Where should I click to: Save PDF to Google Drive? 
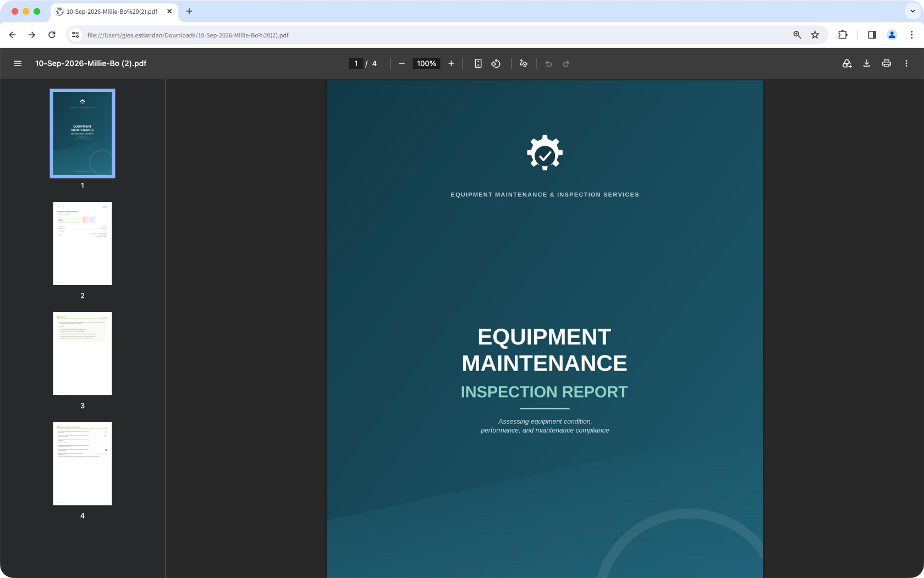click(x=847, y=63)
